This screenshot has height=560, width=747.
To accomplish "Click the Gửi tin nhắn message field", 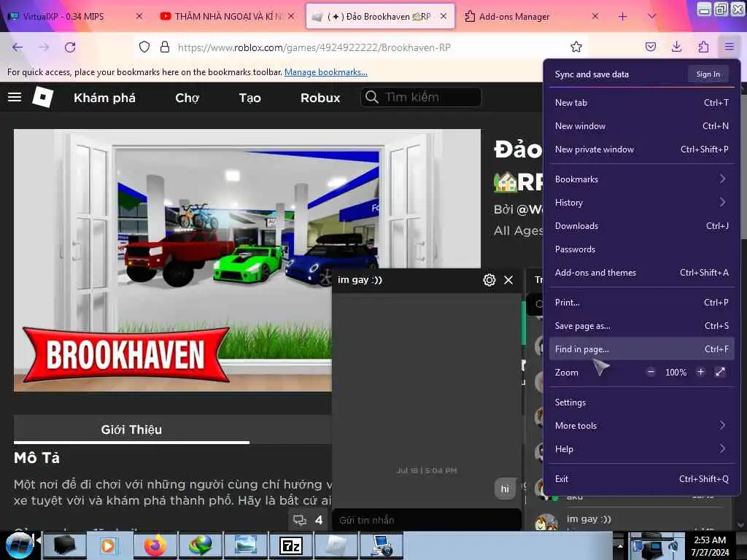I will (426, 520).
